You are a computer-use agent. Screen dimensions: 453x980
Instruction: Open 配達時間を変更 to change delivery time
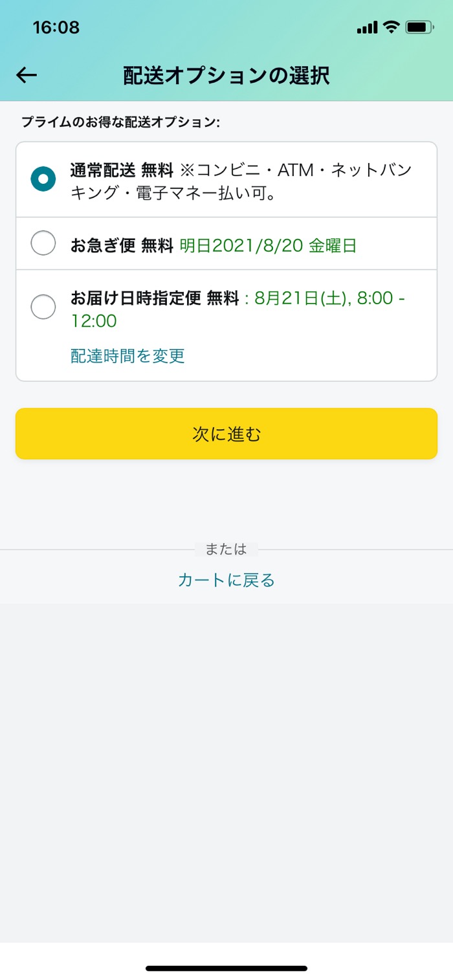pyautogui.click(x=126, y=355)
